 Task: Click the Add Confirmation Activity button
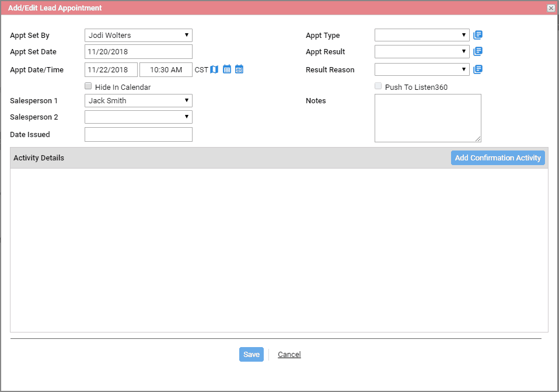tap(498, 158)
